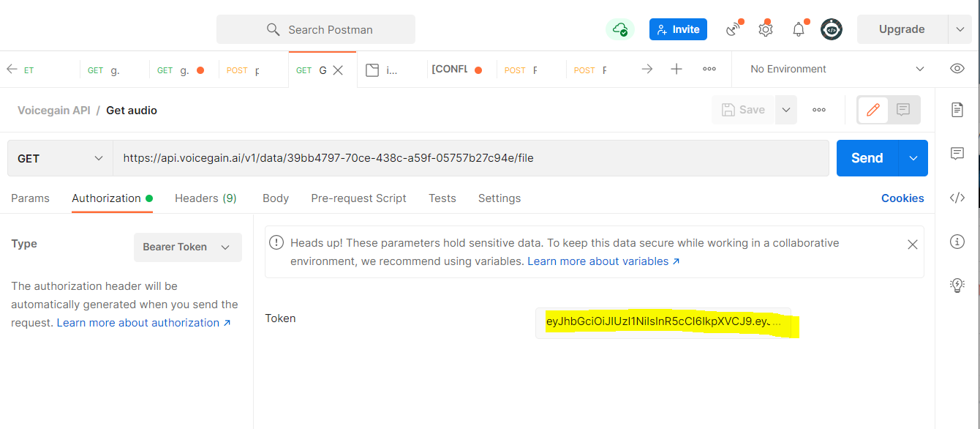Switch to edit mode pencil
The width and height of the screenshot is (980, 429).
coord(872,110)
